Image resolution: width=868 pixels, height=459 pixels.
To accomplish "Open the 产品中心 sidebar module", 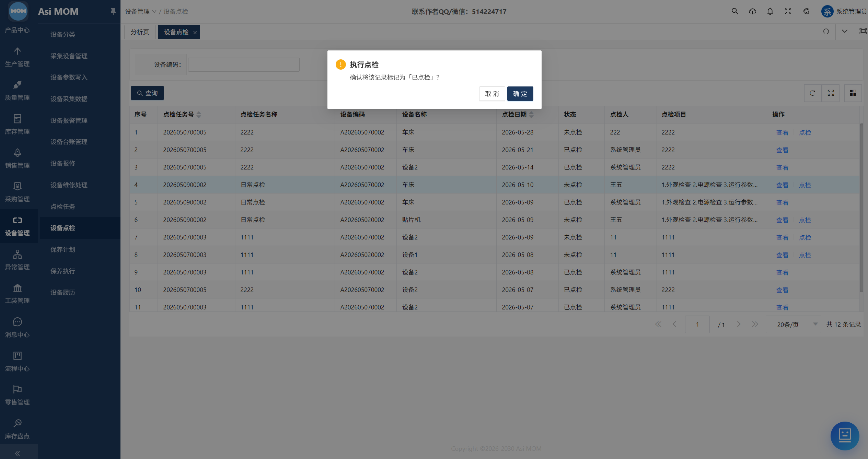I will pyautogui.click(x=17, y=30).
